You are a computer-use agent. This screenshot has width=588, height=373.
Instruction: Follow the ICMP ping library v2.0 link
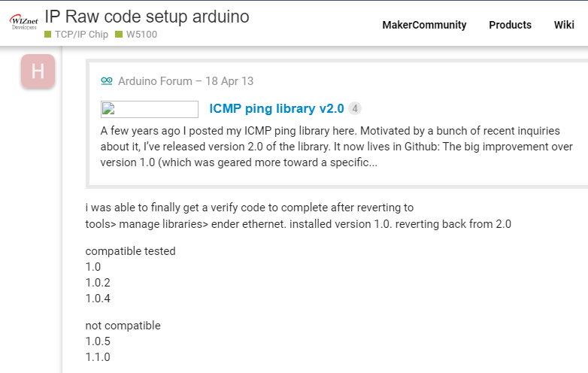(277, 108)
